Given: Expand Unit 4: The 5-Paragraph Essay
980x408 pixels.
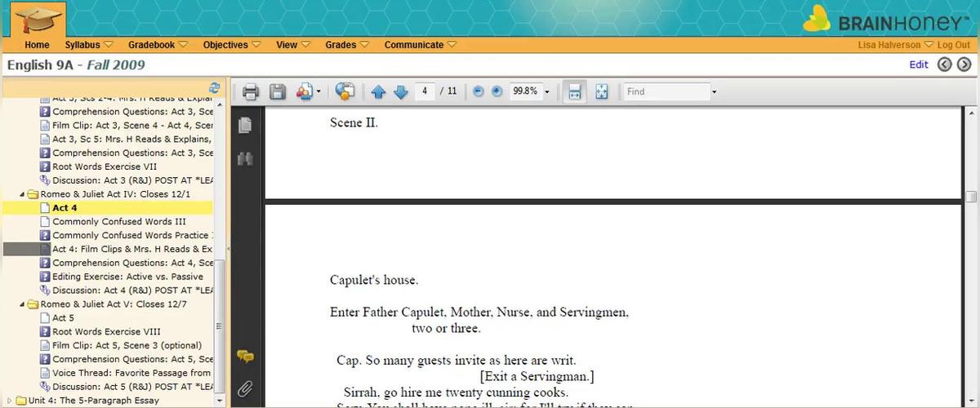Looking at the screenshot, I should (11, 401).
